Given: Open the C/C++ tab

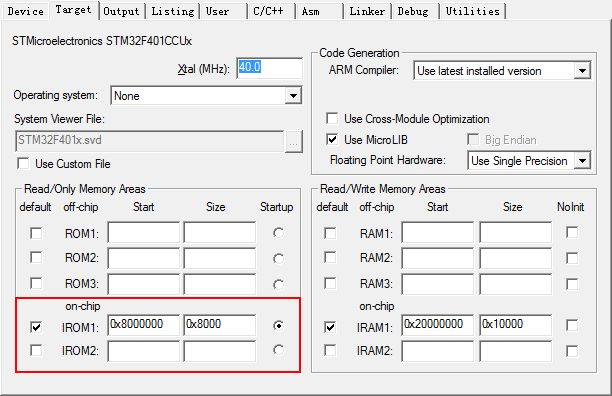Looking at the screenshot, I should coord(271,11).
